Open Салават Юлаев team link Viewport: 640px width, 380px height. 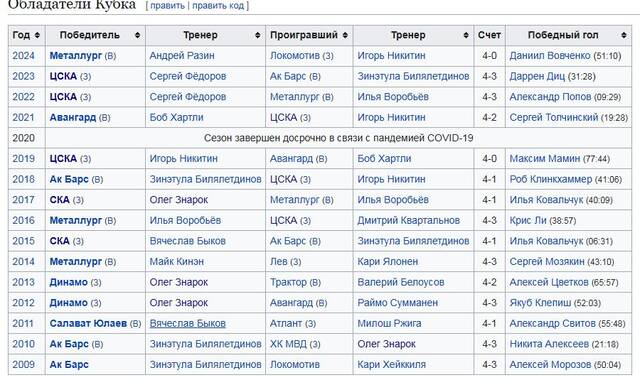click(88, 324)
